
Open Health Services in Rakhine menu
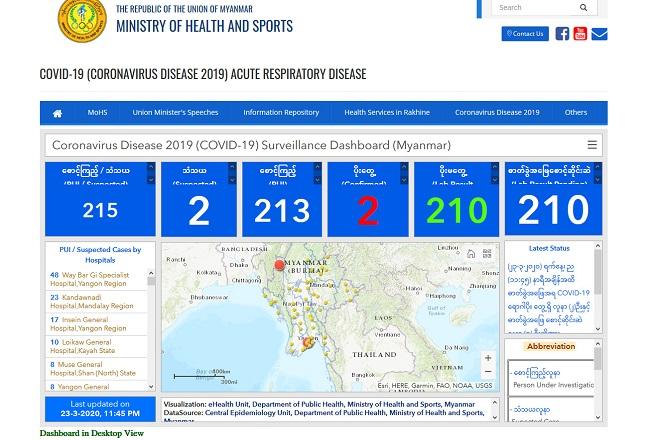(386, 113)
